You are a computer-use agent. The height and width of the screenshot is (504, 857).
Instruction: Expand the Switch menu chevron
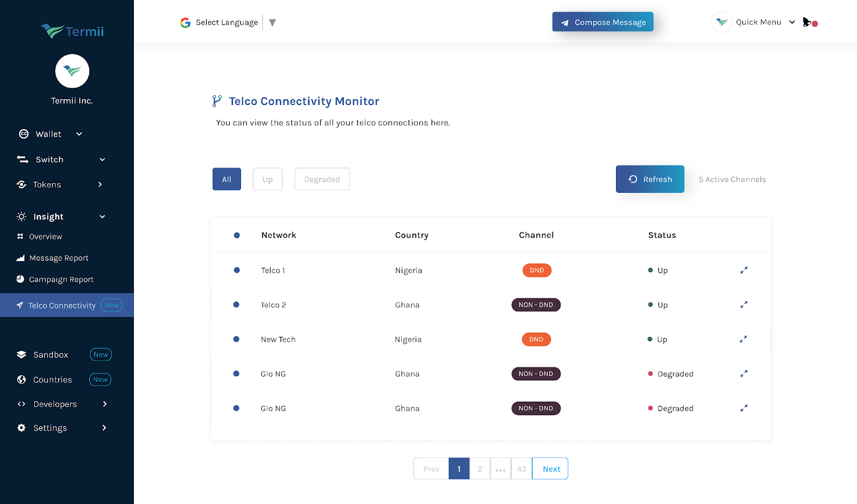click(102, 160)
